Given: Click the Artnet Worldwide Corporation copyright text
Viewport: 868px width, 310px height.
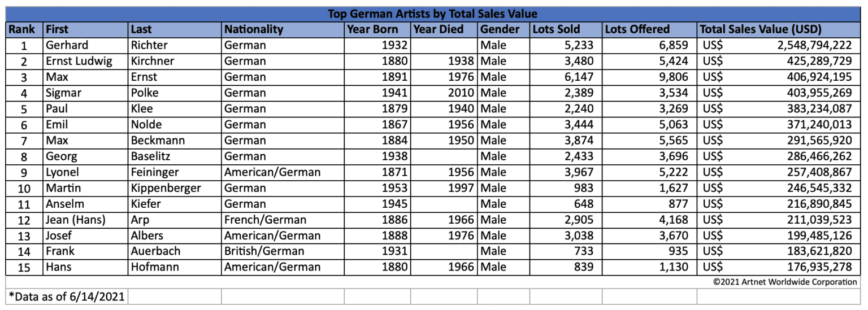Looking at the screenshot, I should click(785, 282).
